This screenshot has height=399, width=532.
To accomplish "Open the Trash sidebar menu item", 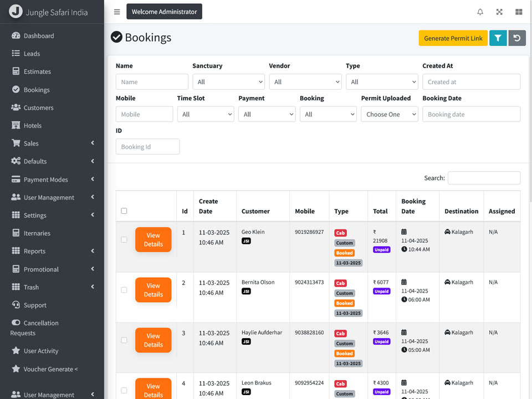I will pos(52,287).
